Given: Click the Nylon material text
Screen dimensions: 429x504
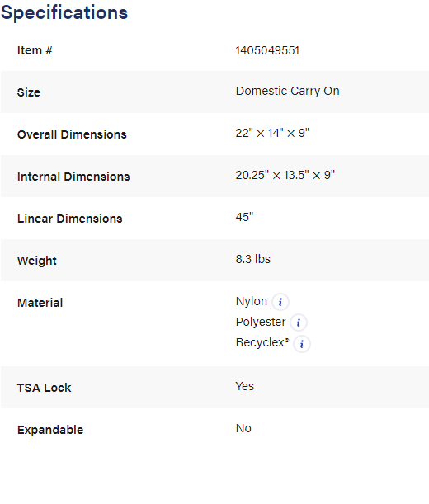Looking at the screenshot, I should (252, 302).
